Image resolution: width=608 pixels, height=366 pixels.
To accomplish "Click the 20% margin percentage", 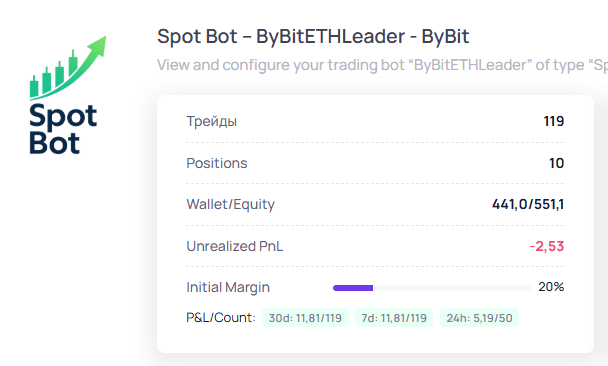I will coord(551,287).
